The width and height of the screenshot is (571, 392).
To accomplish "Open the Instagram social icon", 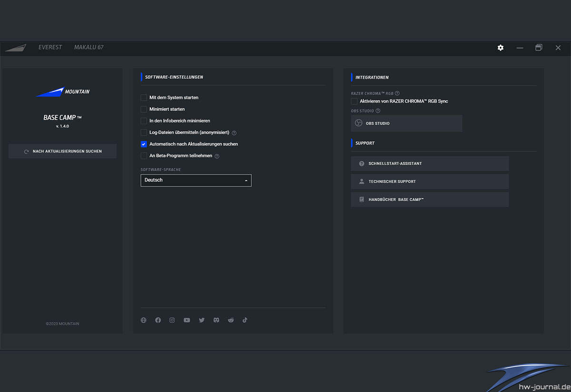I will [x=172, y=320].
